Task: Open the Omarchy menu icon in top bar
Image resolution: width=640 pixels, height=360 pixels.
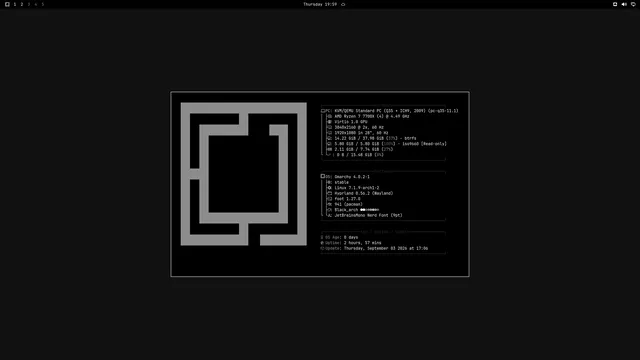Action: [x=7, y=4]
